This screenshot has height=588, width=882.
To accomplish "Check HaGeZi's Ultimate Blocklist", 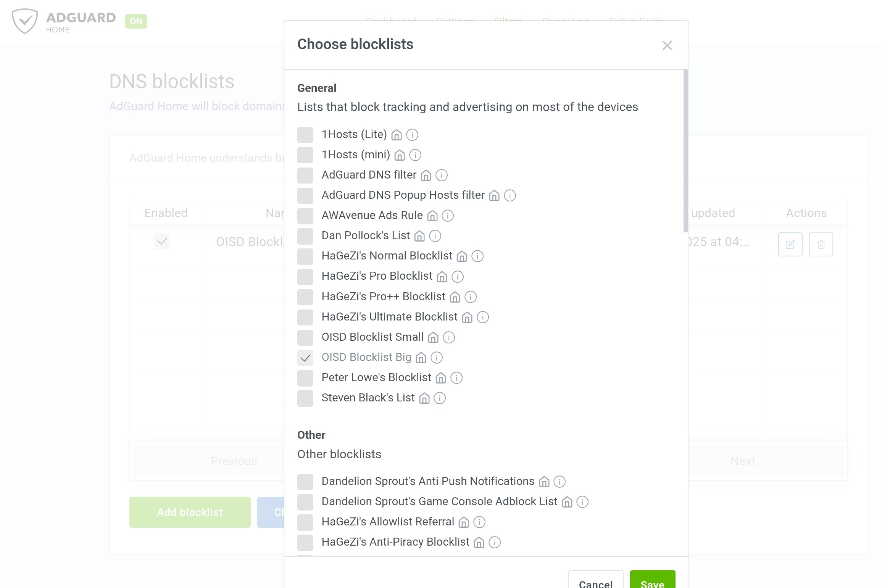I will click(305, 317).
